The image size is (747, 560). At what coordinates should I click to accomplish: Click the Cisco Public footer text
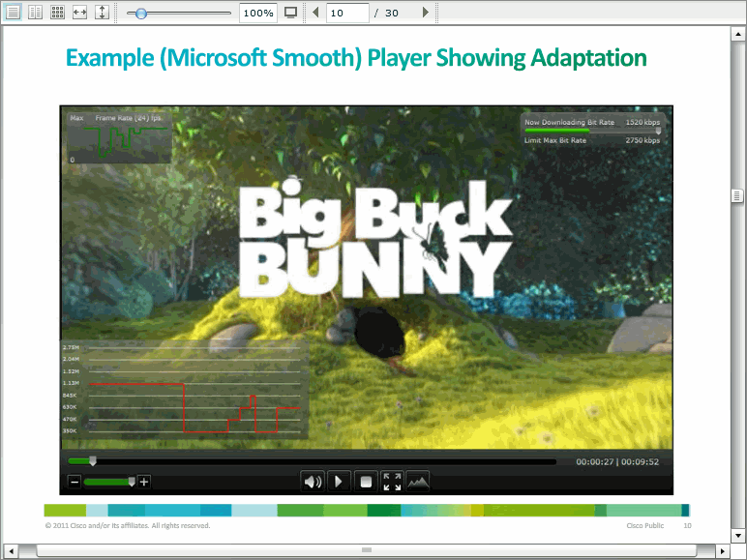coord(645,526)
